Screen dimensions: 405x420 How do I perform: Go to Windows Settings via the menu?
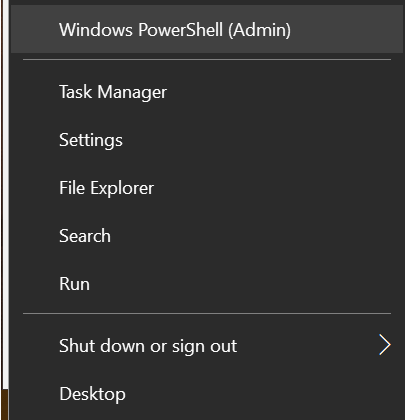coord(207,140)
